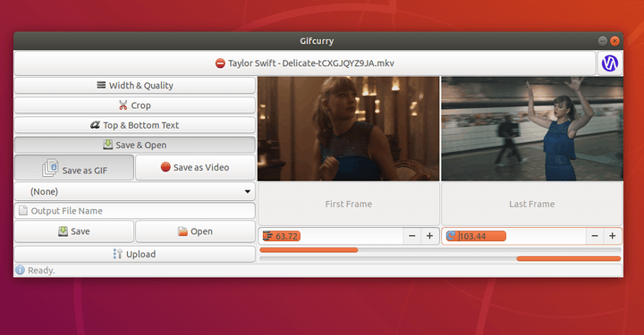Click the scissors icon on Crop
The image size is (644, 335).
[123, 105]
